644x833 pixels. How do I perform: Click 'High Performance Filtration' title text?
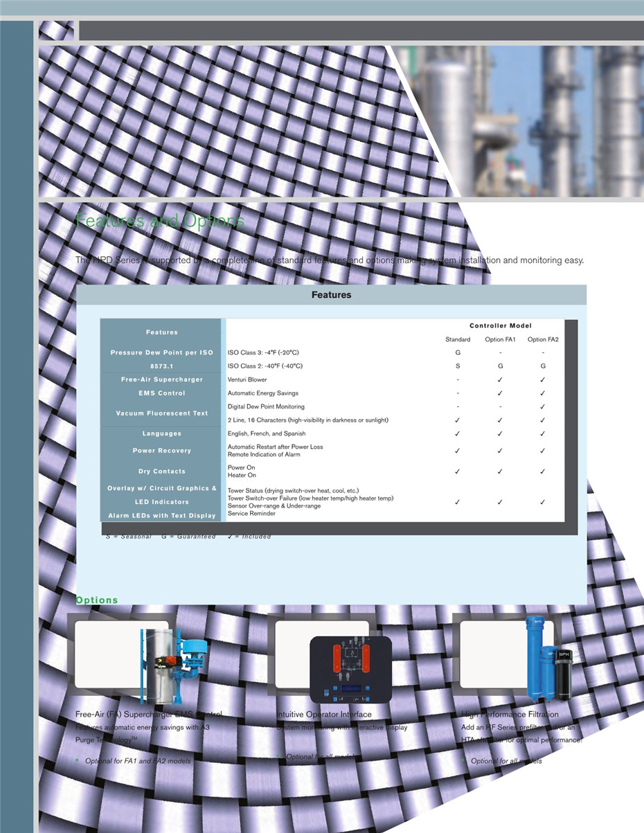[x=510, y=714]
